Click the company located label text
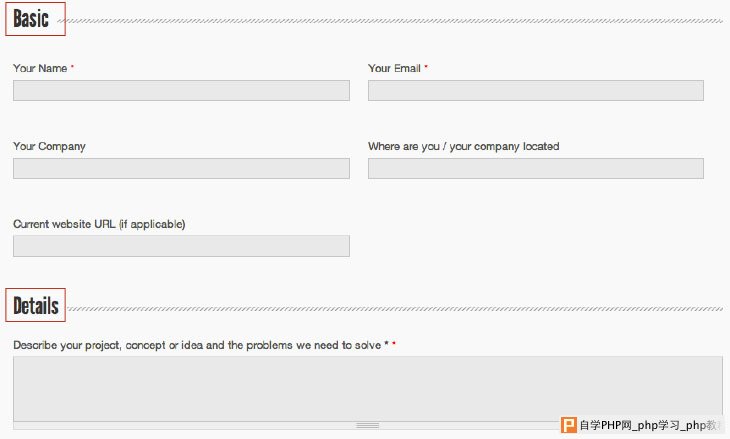Viewport: 730px width, 439px height. click(464, 146)
